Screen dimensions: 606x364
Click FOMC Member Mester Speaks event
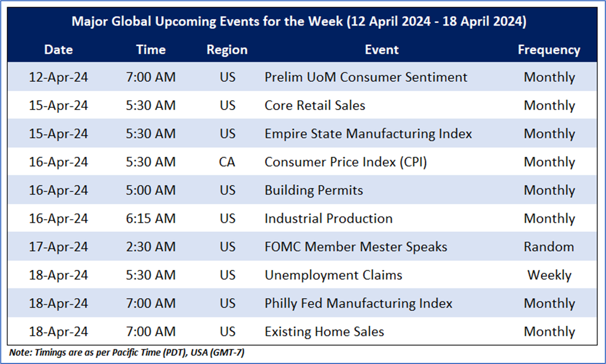(356, 247)
